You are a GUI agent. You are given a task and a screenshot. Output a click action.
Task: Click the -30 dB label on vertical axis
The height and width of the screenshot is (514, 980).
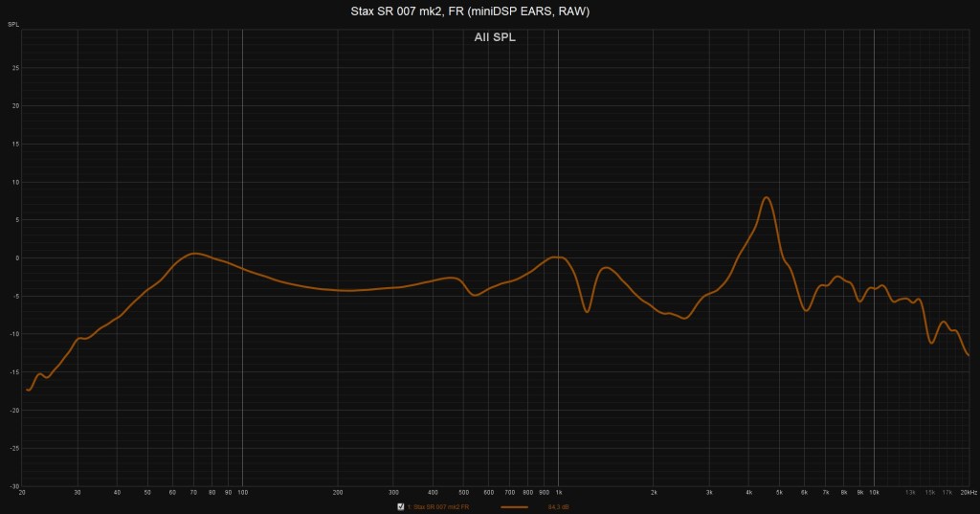[13, 485]
